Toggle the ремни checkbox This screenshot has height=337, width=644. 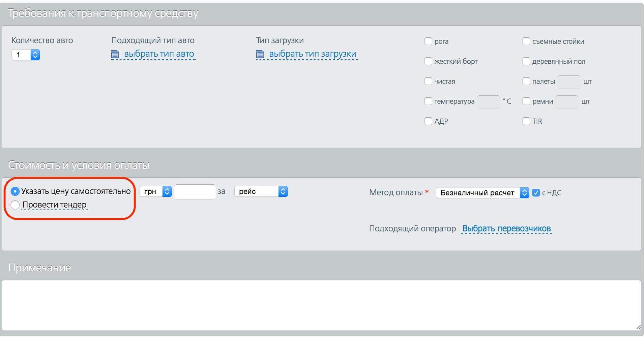pyautogui.click(x=526, y=101)
